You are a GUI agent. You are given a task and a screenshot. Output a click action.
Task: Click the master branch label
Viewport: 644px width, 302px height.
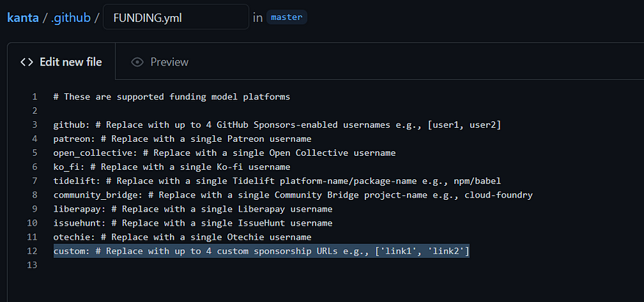coord(287,17)
